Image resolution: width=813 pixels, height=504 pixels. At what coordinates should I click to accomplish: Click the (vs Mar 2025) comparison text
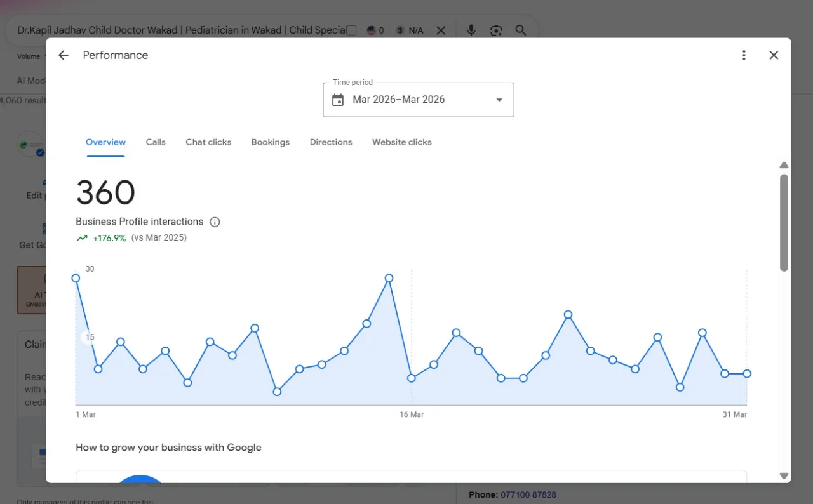pos(159,238)
